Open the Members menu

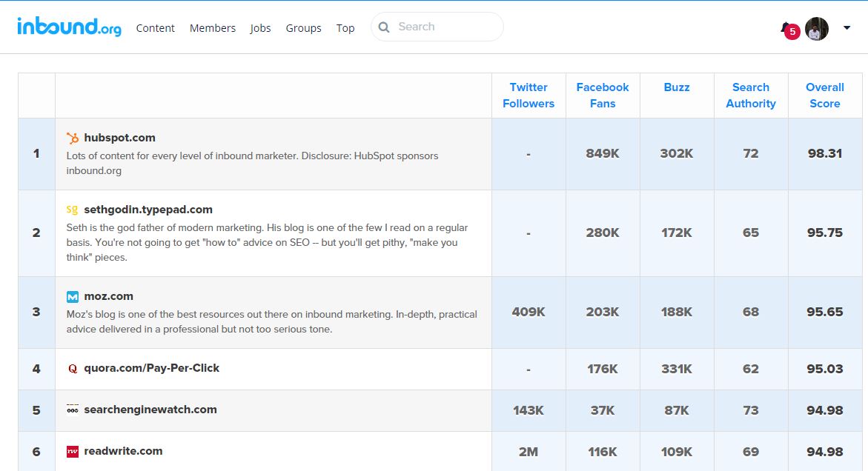click(213, 28)
